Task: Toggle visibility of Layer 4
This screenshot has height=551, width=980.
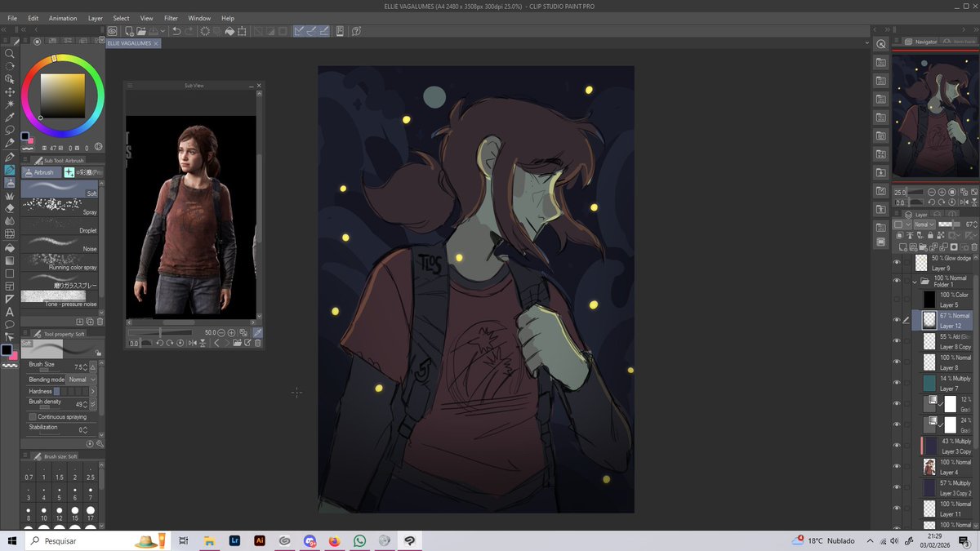Action: tap(897, 467)
